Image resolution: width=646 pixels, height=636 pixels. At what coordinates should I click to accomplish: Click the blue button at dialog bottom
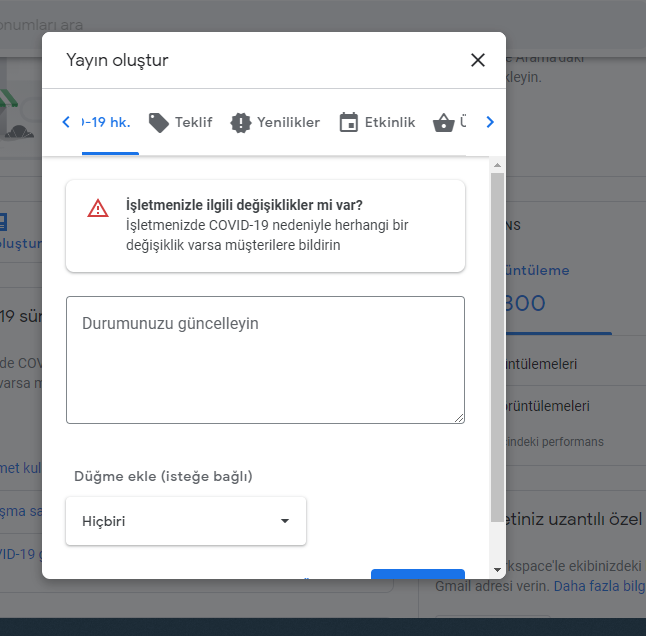tap(418, 574)
